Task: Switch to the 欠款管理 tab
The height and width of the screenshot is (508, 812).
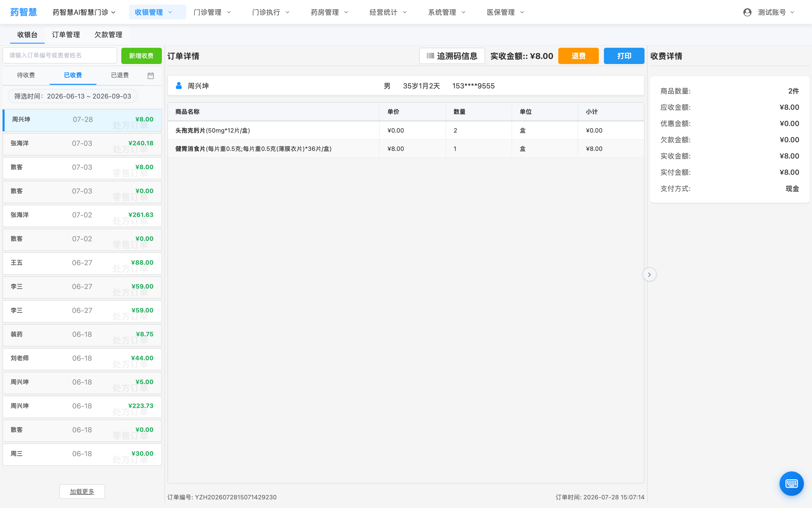Action: (x=108, y=35)
